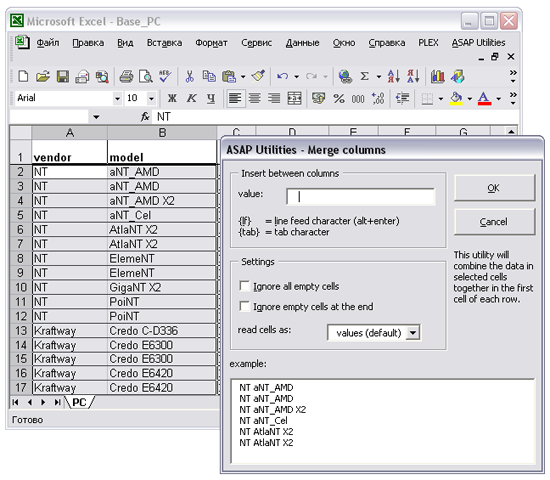Confirm merge with OK button
This screenshot has width=550, height=480.
coord(494,188)
